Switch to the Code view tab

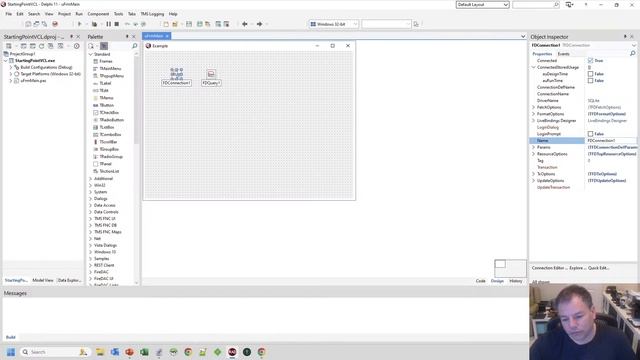tap(480, 281)
